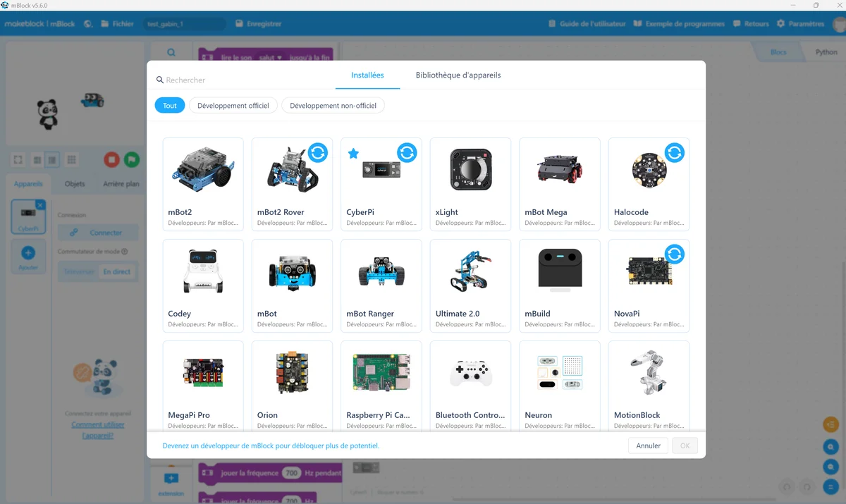This screenshot has height=504, width=846.
Task: Toggle the CyberPi favorite star
Action: [x=354, y=154]
